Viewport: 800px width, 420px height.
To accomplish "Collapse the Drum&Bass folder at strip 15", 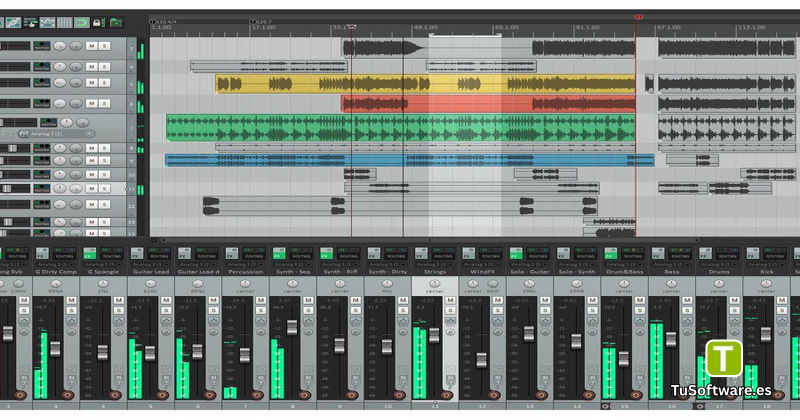I will pyautogui.click(x=606, y=407).
